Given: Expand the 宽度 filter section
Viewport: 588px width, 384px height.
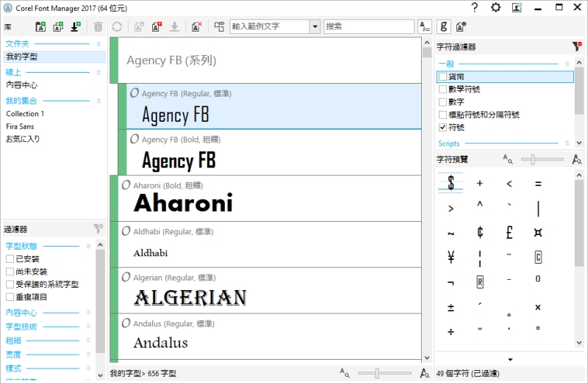Looking at the screenshot, I should 88,354.
